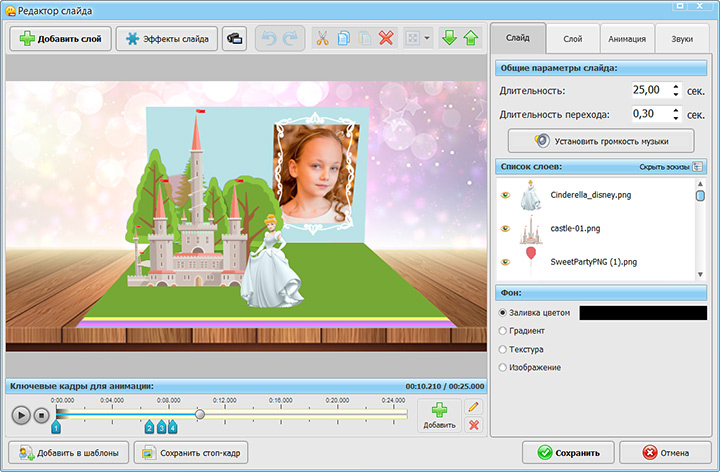720x472 pixels.
Task: Switch to the Слайд tab
Action: pos(518,38)
